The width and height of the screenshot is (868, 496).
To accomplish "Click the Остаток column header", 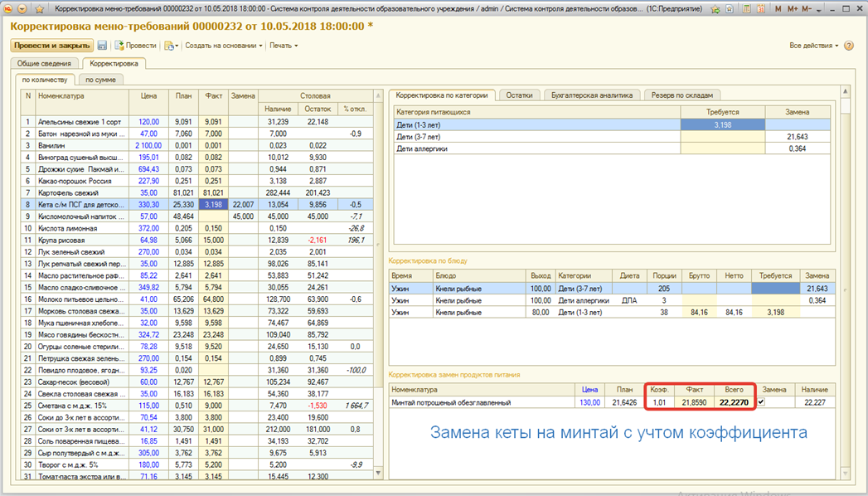I will pyautogui.click(x=318, y=109).
